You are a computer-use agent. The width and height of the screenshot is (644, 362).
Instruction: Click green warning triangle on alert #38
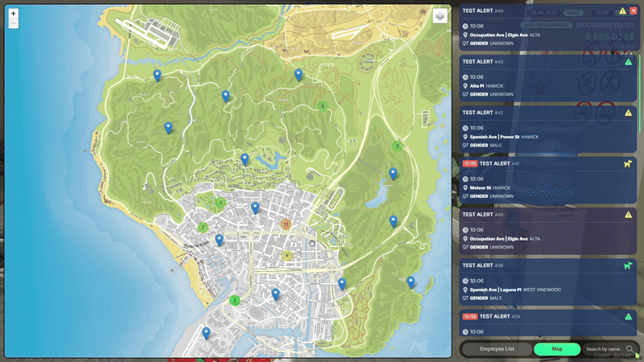[628, 316]
